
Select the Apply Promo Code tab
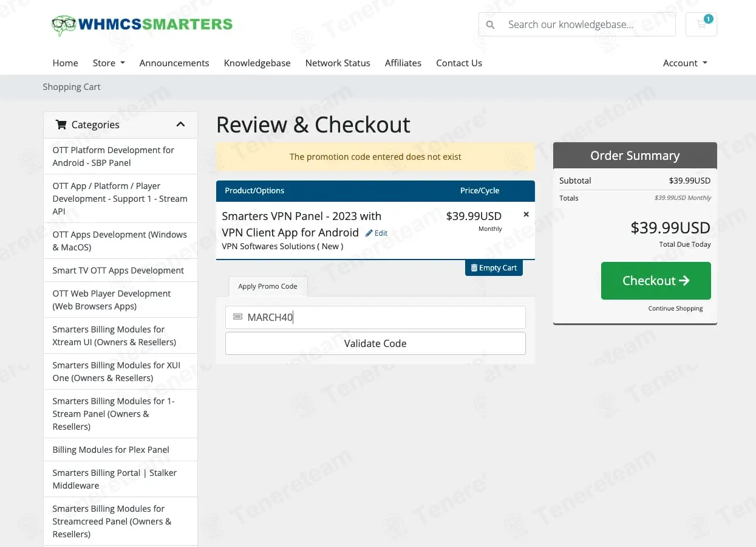(x=268, y=286)
